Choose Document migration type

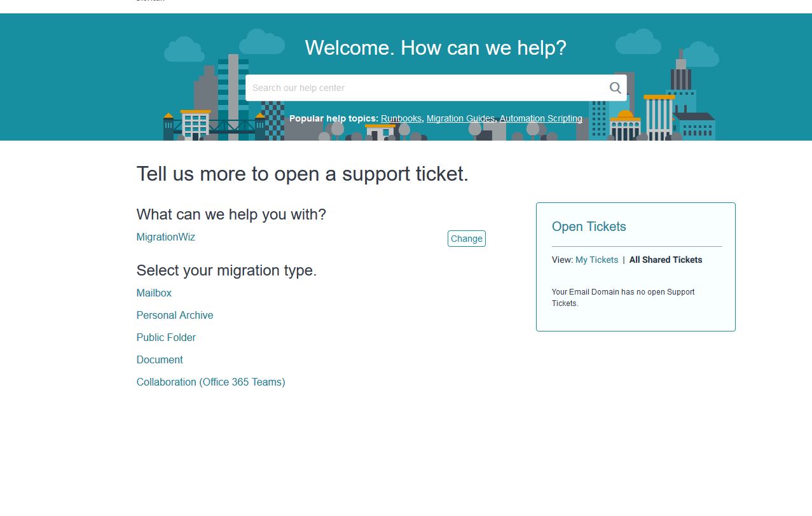160,360
